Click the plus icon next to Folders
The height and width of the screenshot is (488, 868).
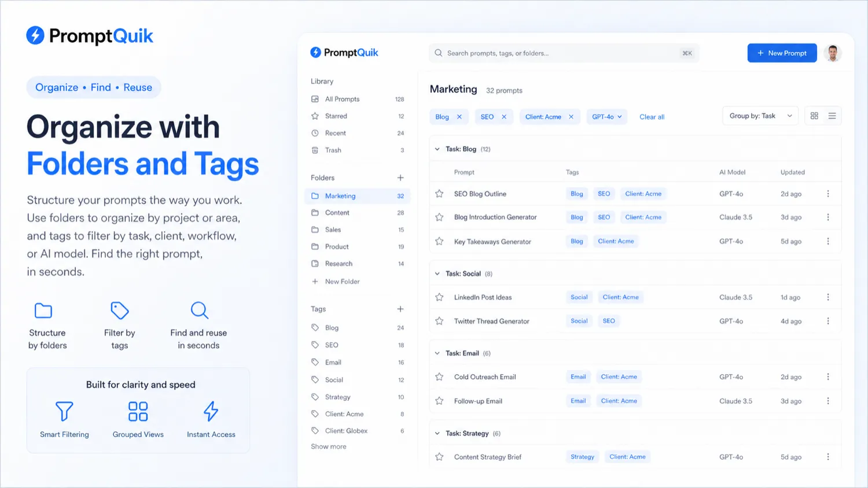coord(400,178)
